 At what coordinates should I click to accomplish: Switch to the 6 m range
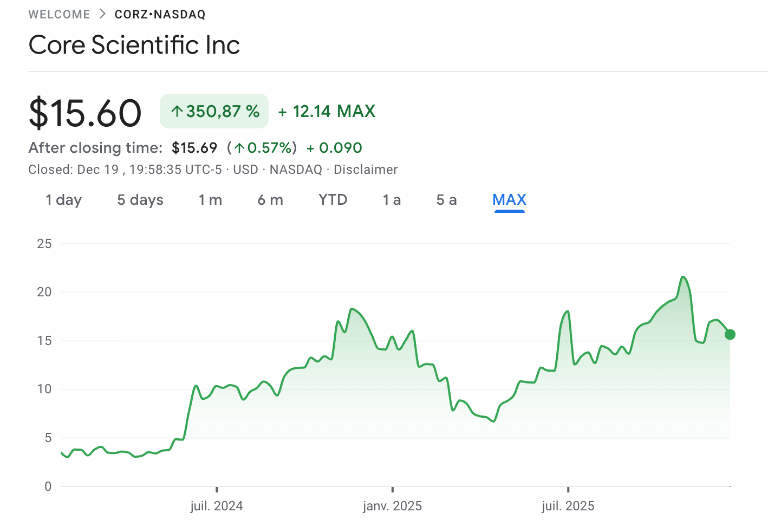[270, 200]
